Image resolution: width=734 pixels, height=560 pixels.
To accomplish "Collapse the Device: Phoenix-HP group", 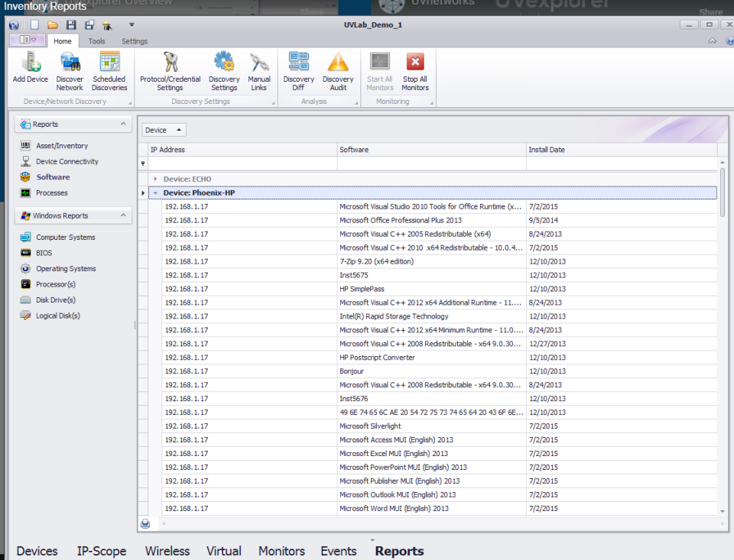I will click(155, 193).
